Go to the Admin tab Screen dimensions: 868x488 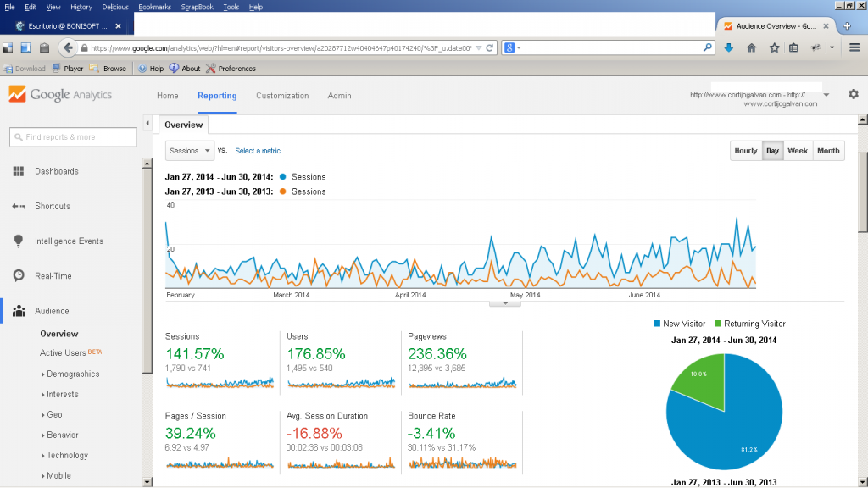point(339,96)
